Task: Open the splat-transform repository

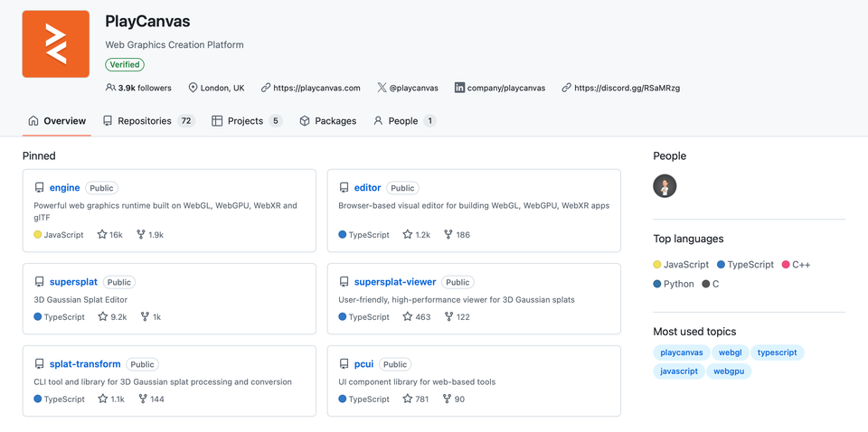Action: click(85, 364)
